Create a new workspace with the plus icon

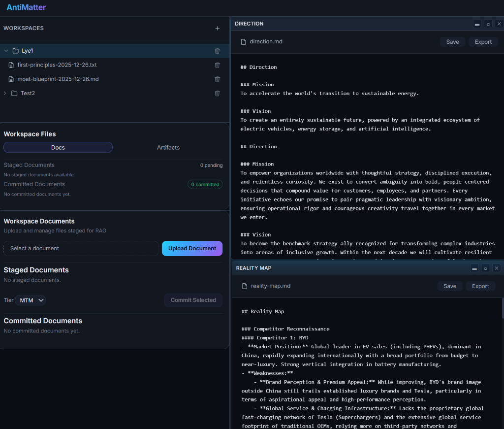[x=217, y=28]
